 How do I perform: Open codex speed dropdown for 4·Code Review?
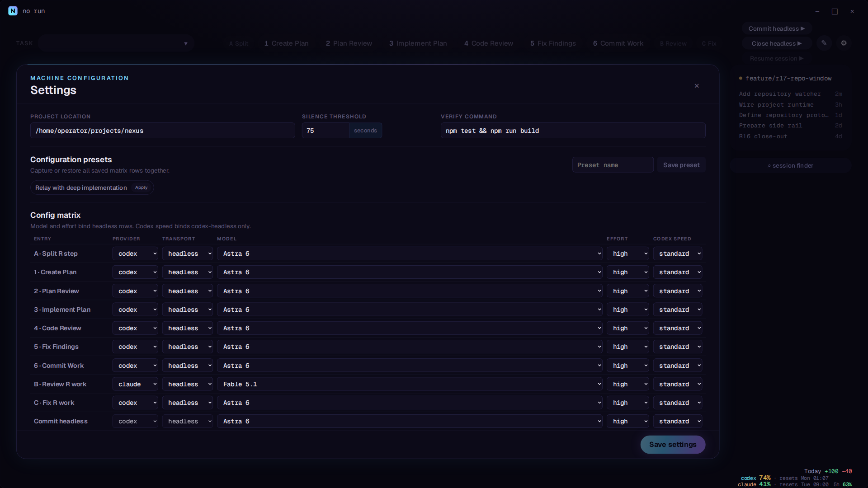pos(678,328)
